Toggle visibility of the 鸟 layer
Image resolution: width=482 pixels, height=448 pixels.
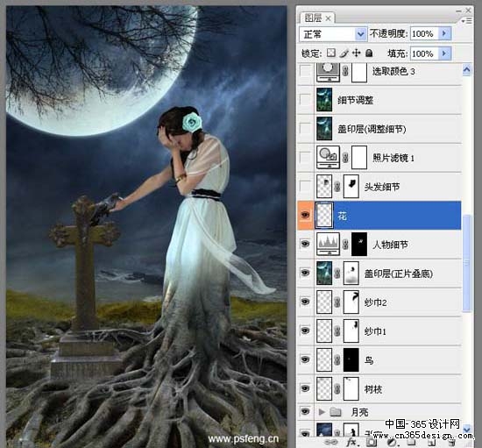click(305, 359)
